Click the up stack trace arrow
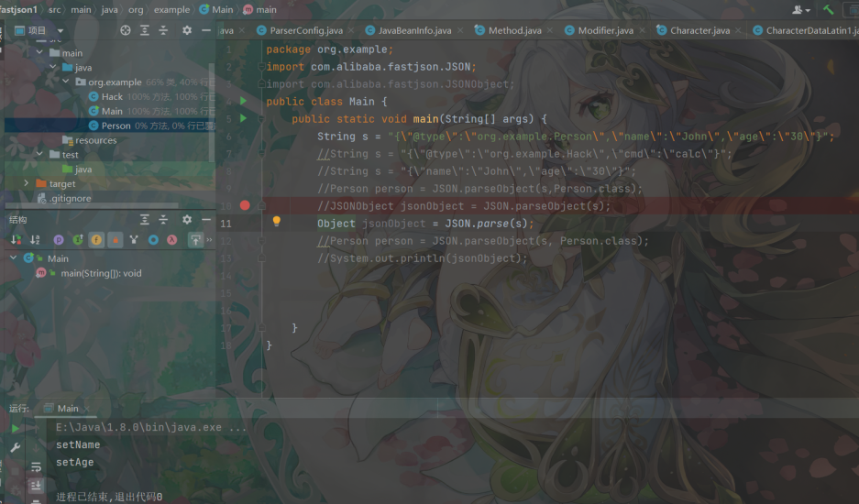The image size is (859, 504). [36, 429]
